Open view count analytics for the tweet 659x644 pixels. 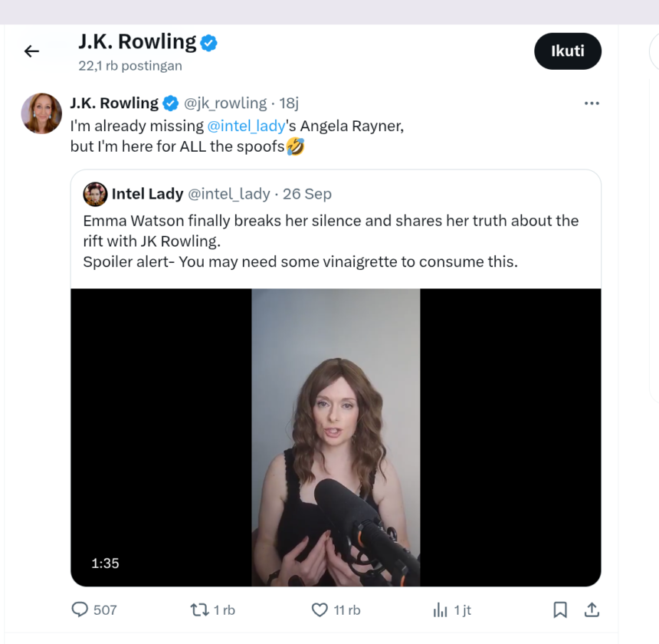[438, 609]
